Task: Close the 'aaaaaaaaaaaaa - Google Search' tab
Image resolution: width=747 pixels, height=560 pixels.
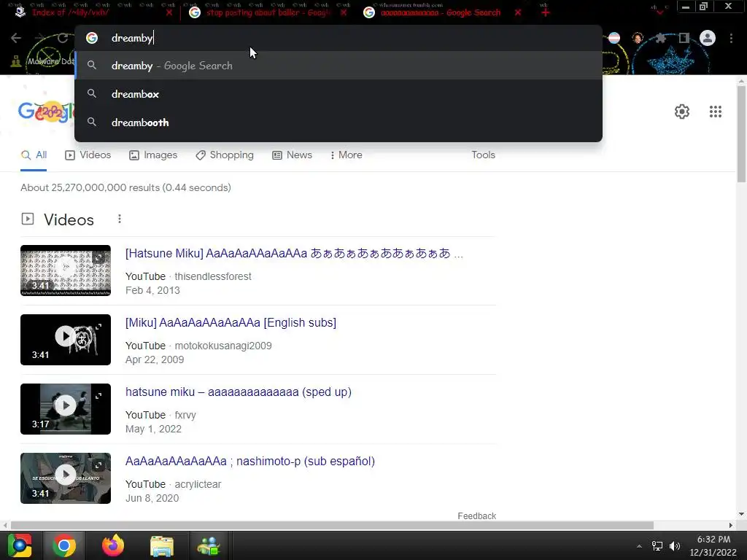Action: 518,12
